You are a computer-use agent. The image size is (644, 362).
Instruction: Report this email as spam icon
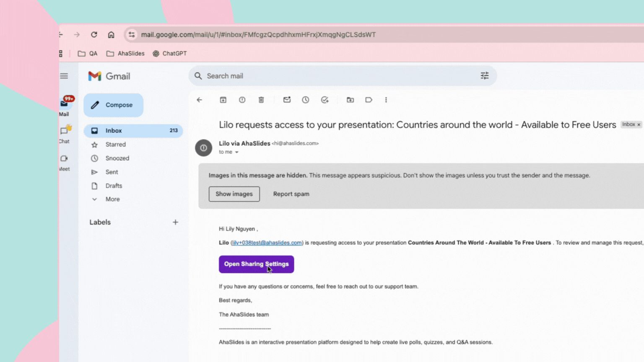242,100
